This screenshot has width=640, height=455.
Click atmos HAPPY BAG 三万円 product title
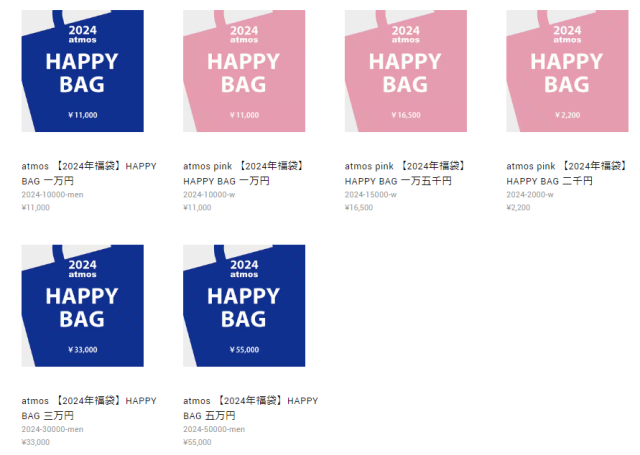[89, 408]
